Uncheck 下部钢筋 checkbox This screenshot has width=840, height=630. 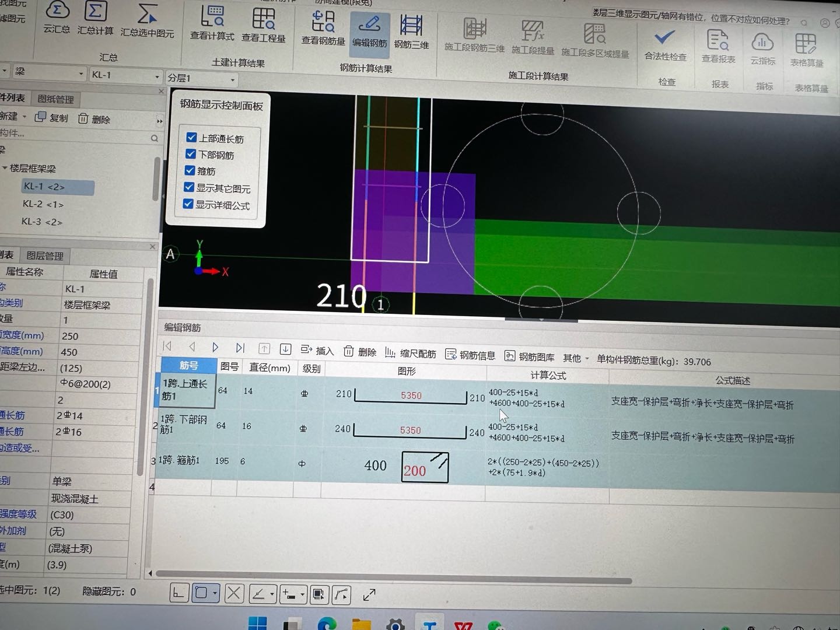(190, 154)
